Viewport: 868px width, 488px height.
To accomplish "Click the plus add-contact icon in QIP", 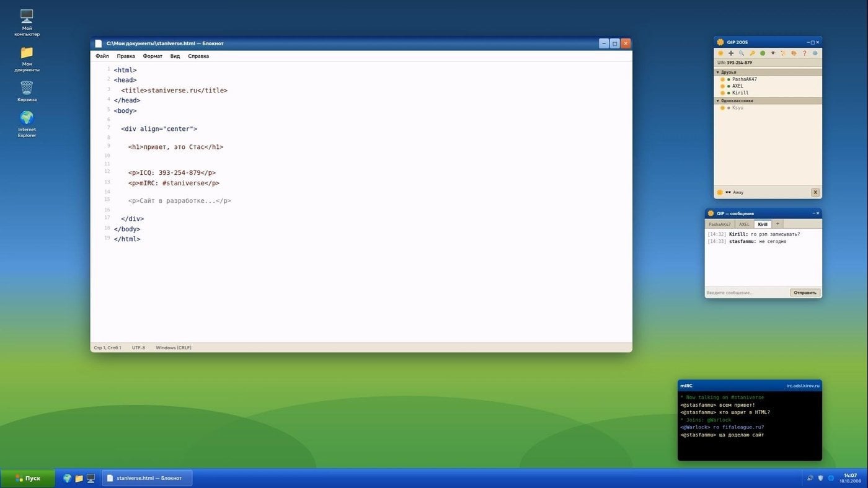I will (x=730, y=53).
